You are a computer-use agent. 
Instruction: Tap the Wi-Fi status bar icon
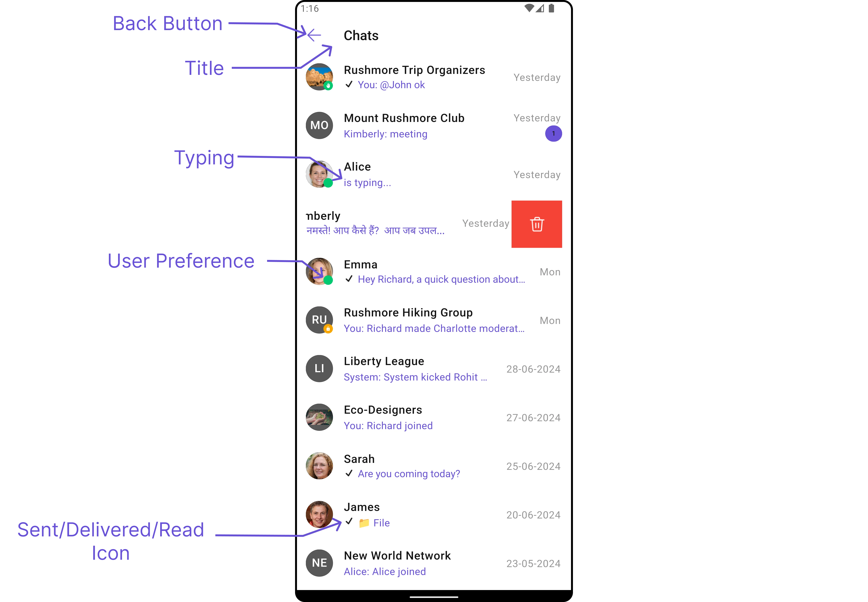(529, 8)
